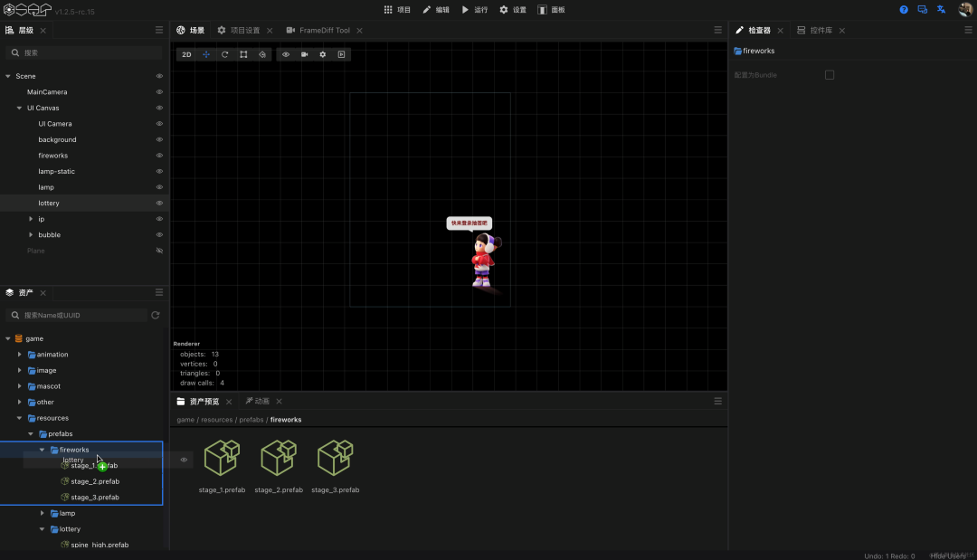Expand the ip node
977x560 pixels.
(31, 219)
